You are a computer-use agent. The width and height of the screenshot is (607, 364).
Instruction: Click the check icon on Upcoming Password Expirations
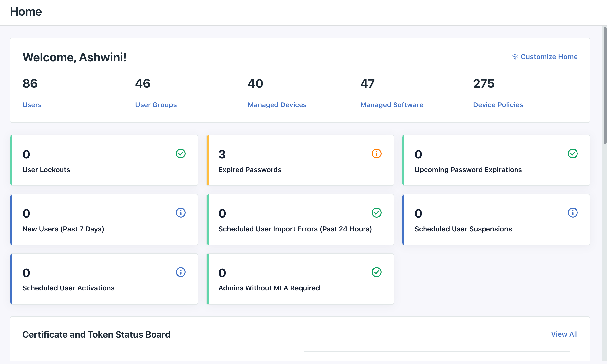(x=573, y=154)
